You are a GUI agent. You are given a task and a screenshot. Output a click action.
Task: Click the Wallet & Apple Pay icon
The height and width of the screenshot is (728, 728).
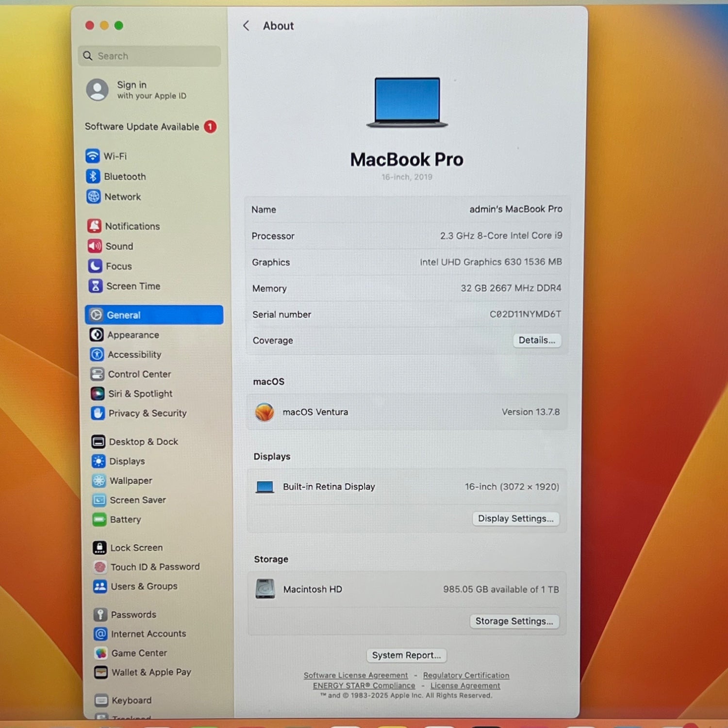click(101, 672)
